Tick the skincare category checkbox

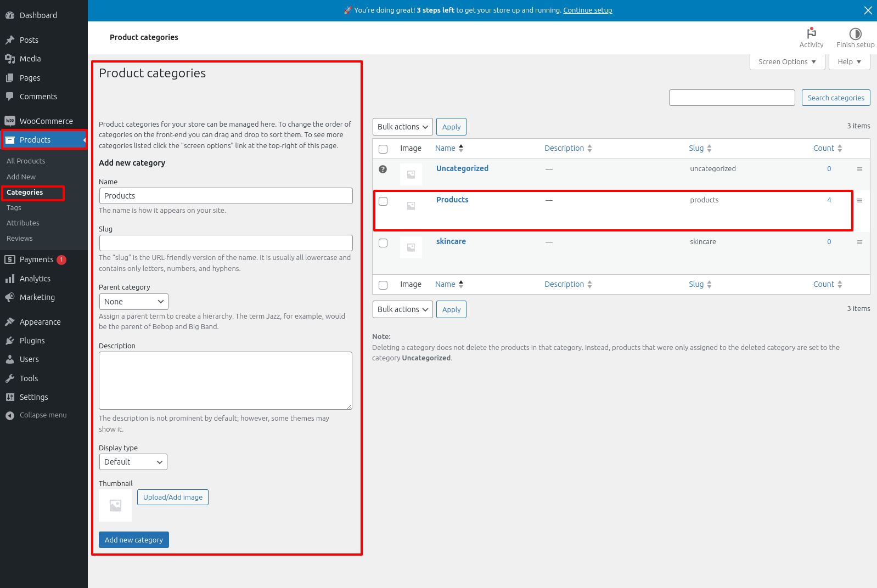point(383,243)
